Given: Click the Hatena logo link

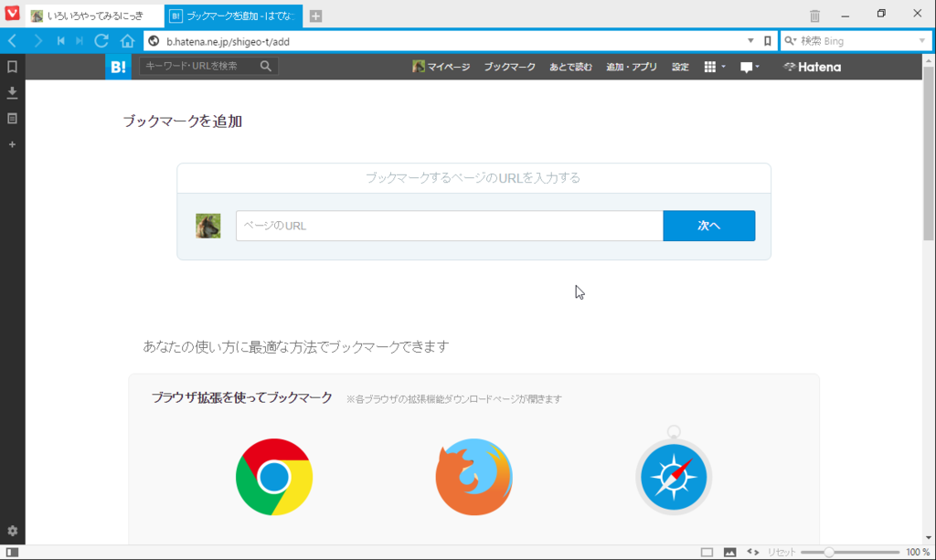Looking at the screenshot, I should [813, 67].
